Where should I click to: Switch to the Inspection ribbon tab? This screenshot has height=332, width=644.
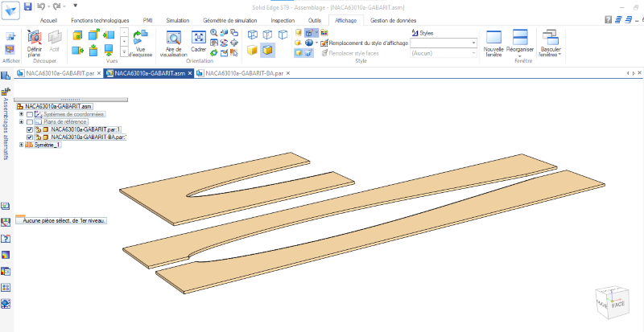click(x=283, y=20)
